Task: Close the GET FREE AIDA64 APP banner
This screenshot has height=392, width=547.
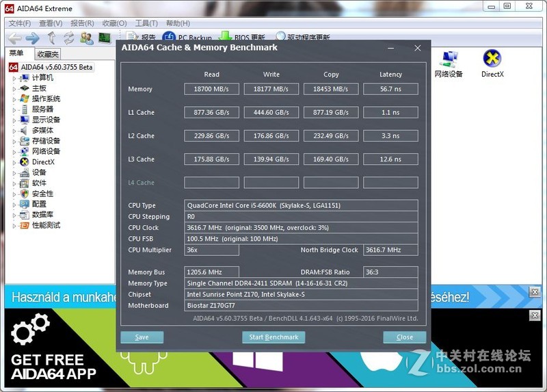Action: tap(535, 315)
